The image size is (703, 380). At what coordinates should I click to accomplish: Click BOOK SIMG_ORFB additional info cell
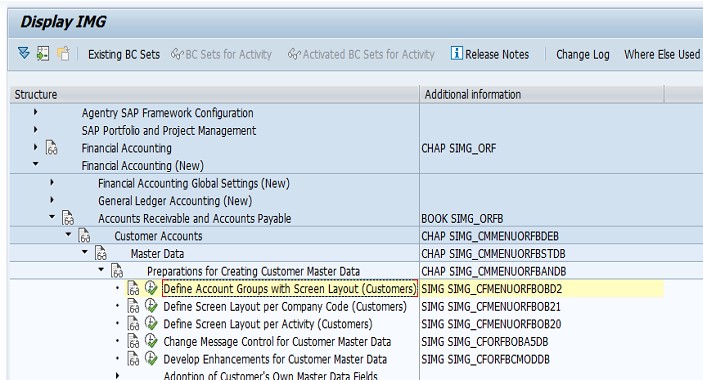pyautogui.click(x=462, y=219)
